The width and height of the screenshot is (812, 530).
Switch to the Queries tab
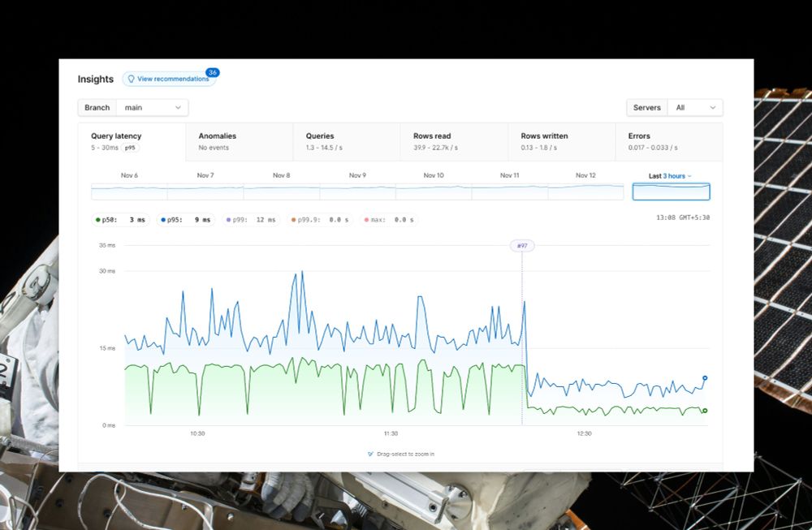[x=347, y=142]
